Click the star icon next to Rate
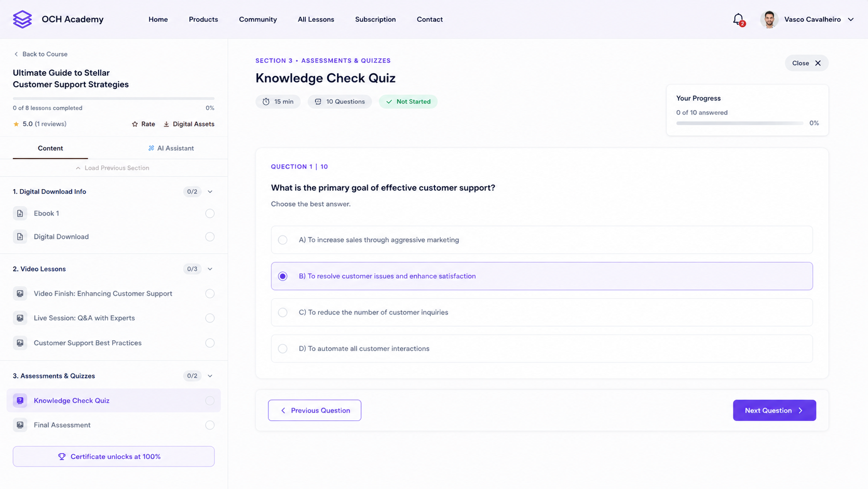Viewport: 868px width, 489px height. pyautogui.click(x=135, y=124)
